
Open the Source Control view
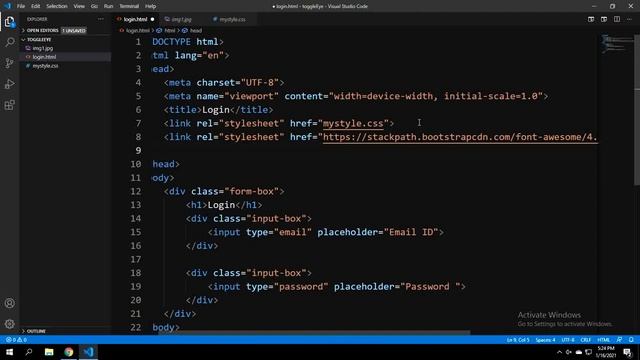(9, 63)
